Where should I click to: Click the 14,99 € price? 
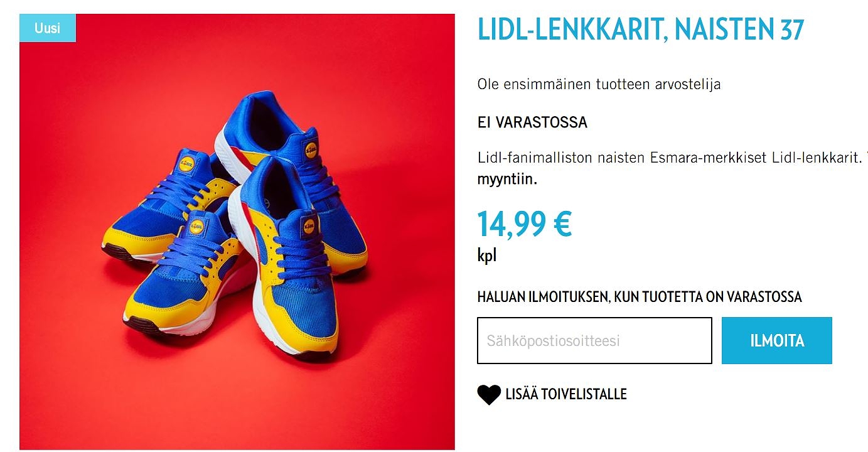525,223
